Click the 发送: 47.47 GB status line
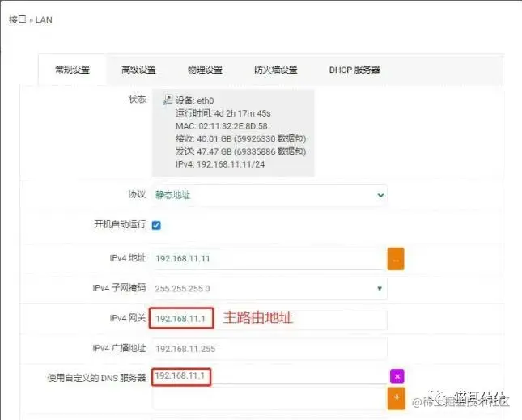This screenshot has height=420, width=522. 240,151
